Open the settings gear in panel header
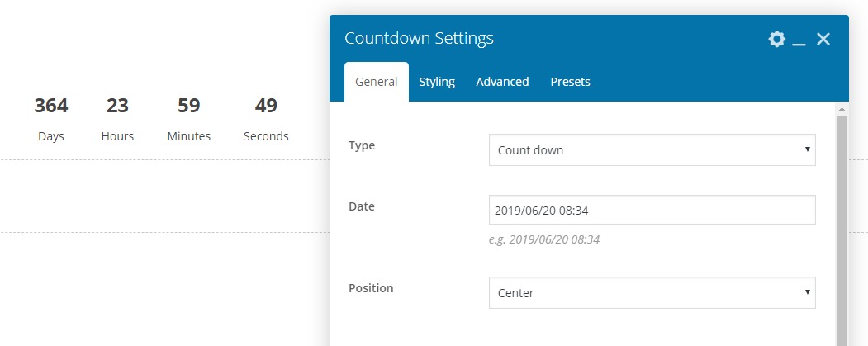The image size is (868, 346). click(x=776, y=39)
